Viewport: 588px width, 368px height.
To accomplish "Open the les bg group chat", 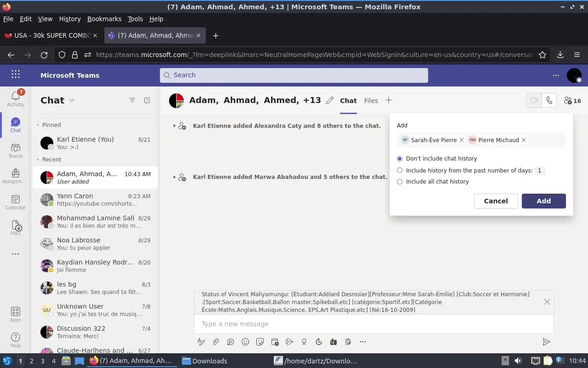I will (x=95, y=288).
